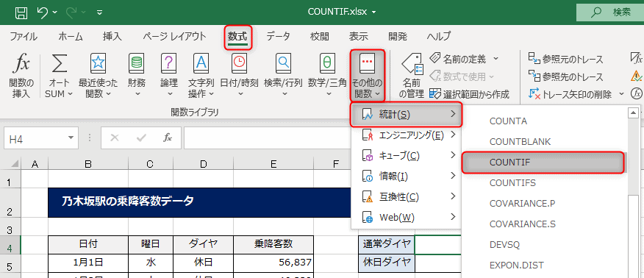This screenshot has height=278, width=644.
Task: Open the Customize Quick Access Toolbar menu
Action: point(100,13)
